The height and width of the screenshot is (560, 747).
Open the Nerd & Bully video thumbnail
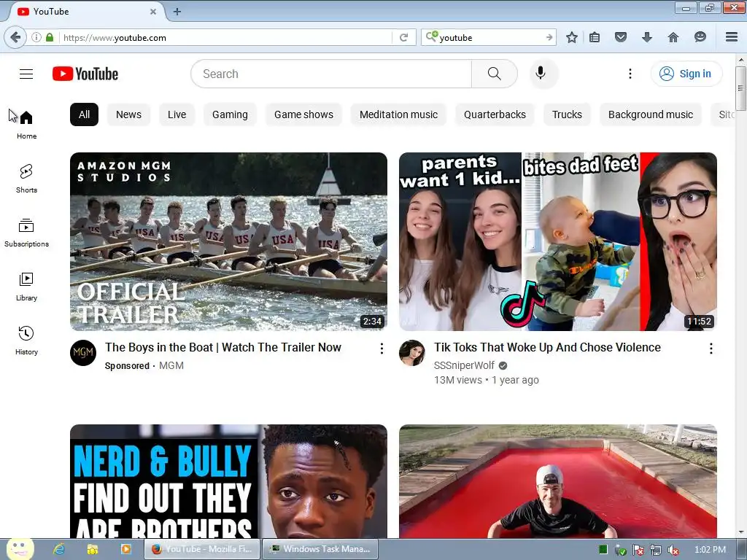(228, 481)
